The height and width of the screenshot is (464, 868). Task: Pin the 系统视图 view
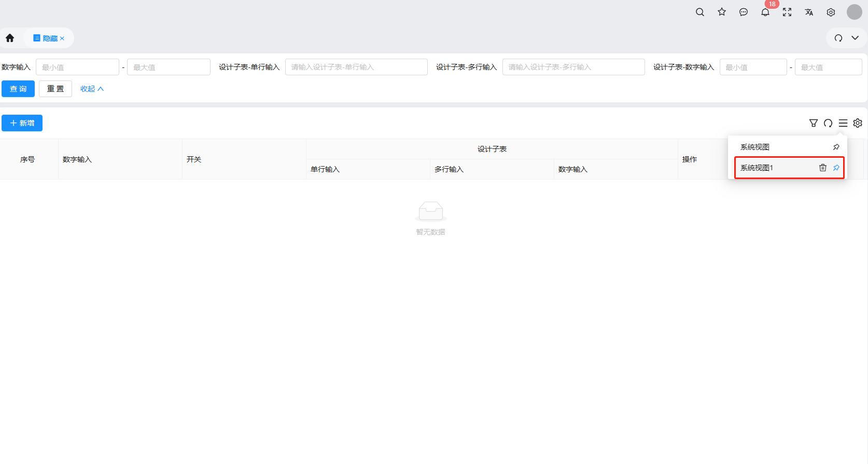coord(836,147)
